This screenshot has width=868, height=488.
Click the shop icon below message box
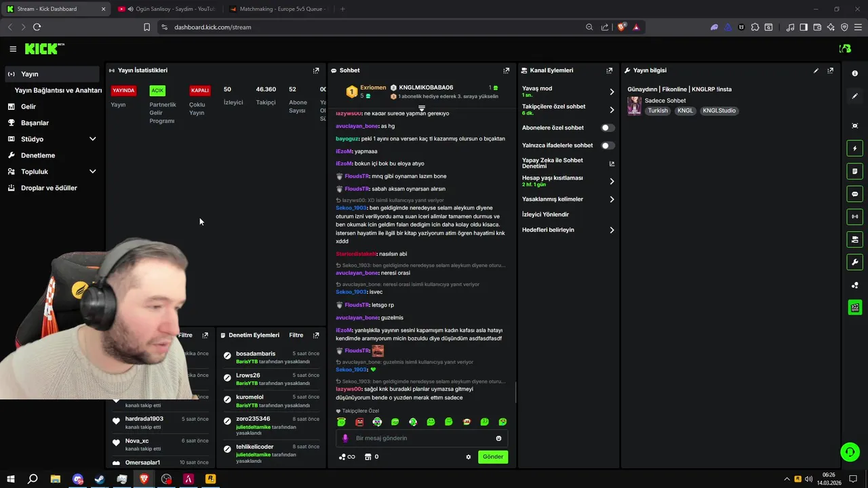[x=368, y=457]
